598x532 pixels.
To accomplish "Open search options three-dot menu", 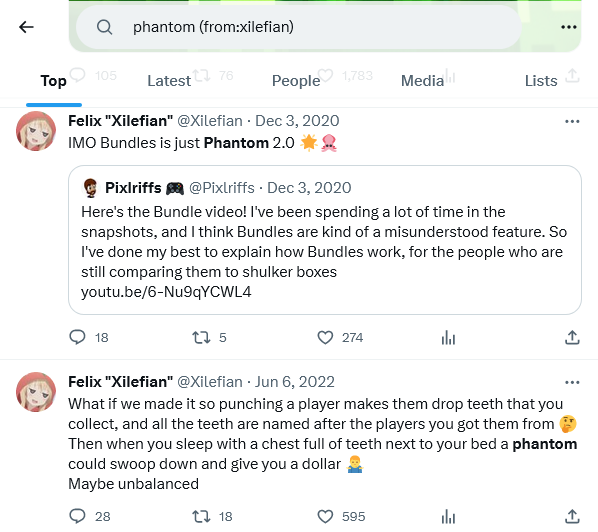I will click(x=569, y=27).
